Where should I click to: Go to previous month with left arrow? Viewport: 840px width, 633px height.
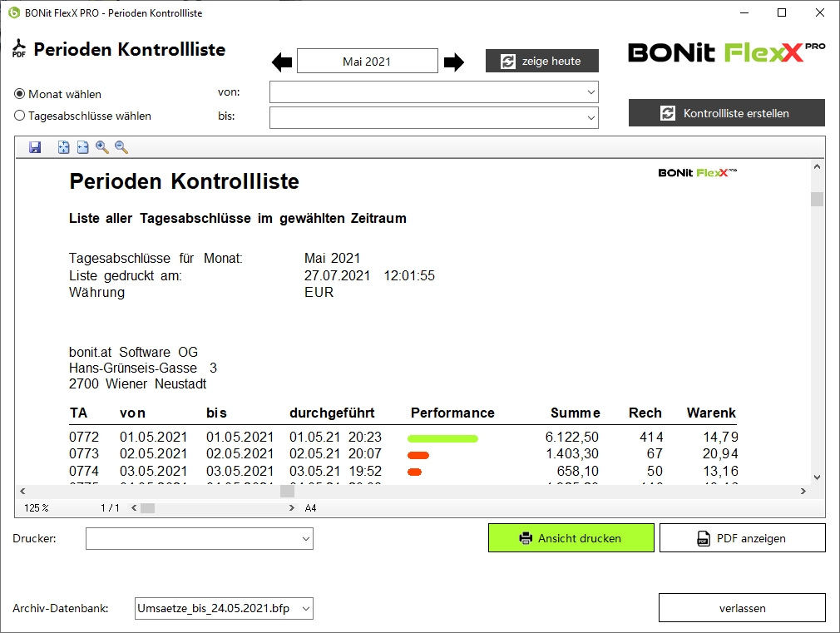tap(282, 62)
